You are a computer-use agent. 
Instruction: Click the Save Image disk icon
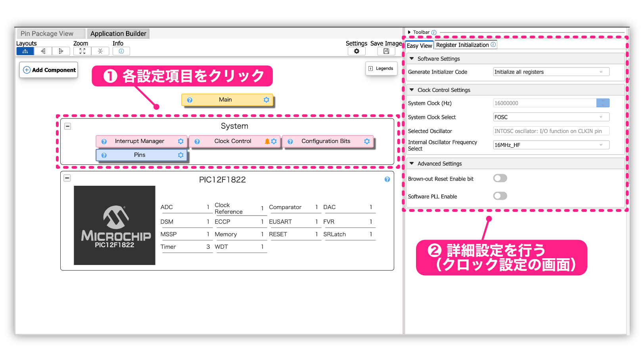tap(386, 51)
